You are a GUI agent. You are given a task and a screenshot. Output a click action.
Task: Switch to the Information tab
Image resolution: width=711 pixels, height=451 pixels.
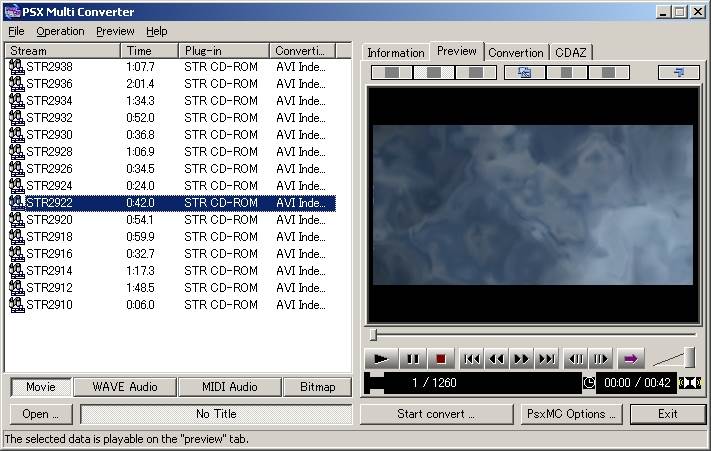[395, 53]
